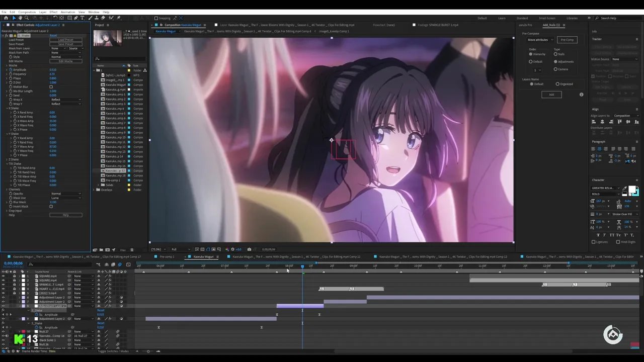Click the Save Preset button

click(66, 44)
